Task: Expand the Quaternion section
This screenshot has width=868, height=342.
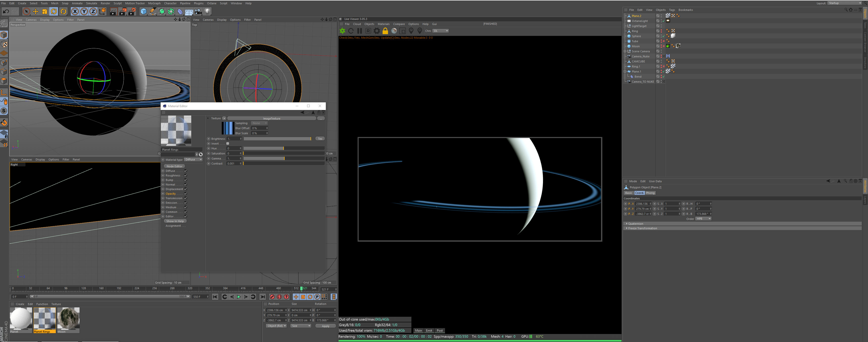Action: (x=635, y=224)
